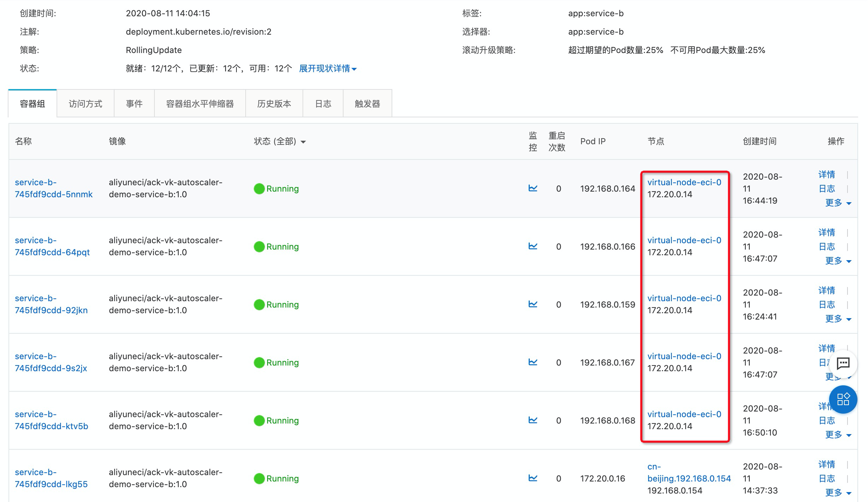Image resolution: width=868 pixels, height=502 pixels.
Task: Switch to the 访问方式 tab
Action: (85, 104)
